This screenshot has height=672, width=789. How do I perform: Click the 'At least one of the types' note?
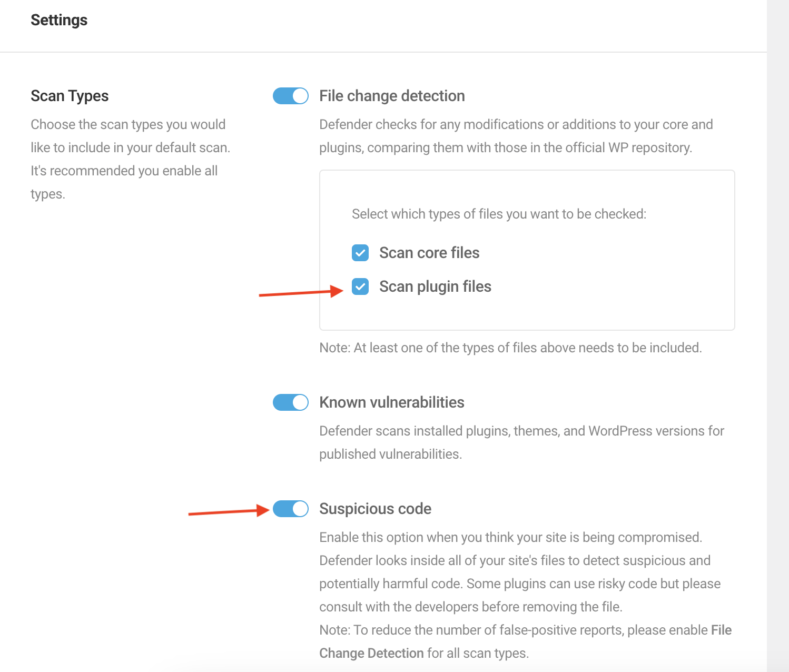point(510,348)
